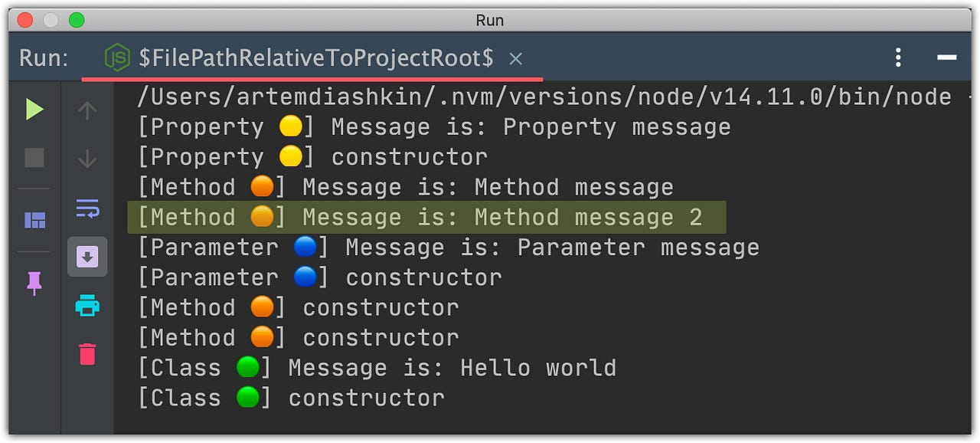Click the 'Parameter message' console line
This screenshot has height=443, width=980.
pyautogui.click(x=448, y=247)
